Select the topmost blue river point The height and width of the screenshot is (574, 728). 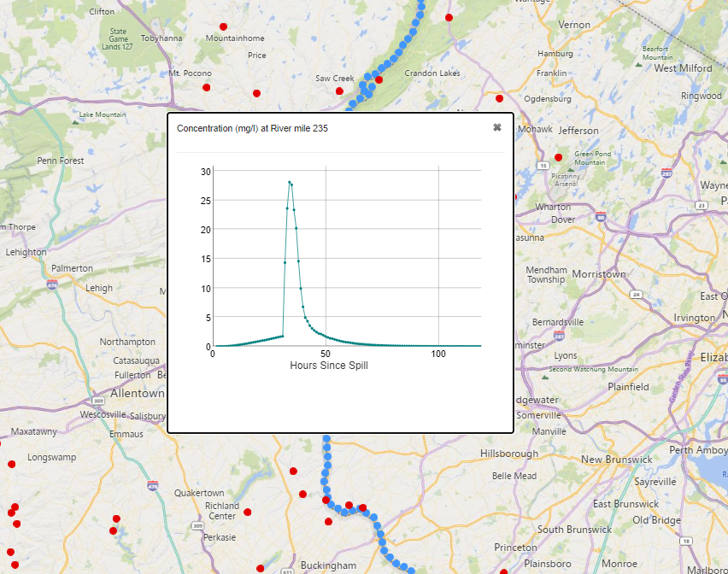(421, 2)
